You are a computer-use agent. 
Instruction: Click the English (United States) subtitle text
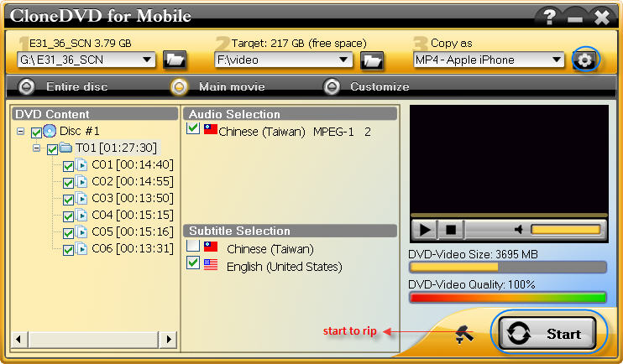tap(284, 267)
